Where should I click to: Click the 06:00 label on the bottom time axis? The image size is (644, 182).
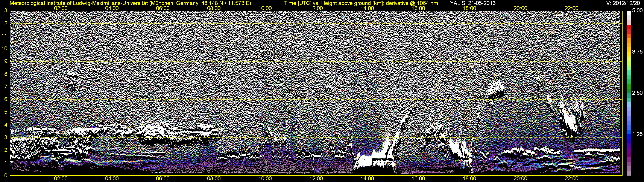pos(163,179)
